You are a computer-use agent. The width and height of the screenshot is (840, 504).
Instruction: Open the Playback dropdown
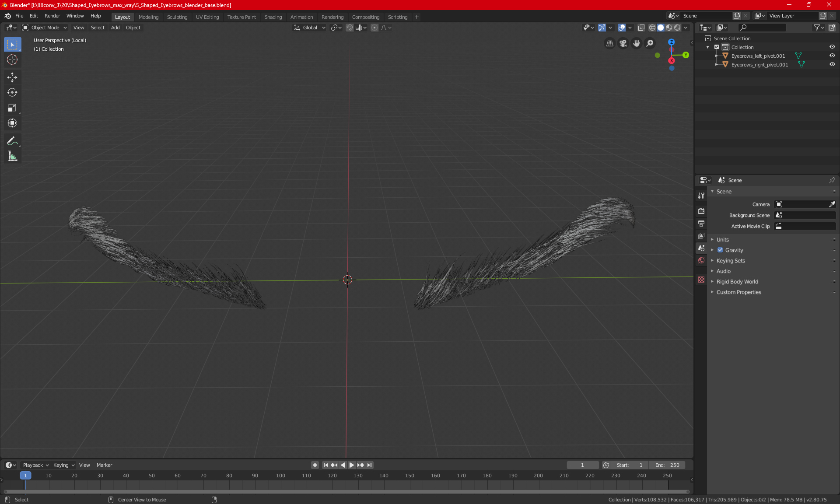point(35,465)
